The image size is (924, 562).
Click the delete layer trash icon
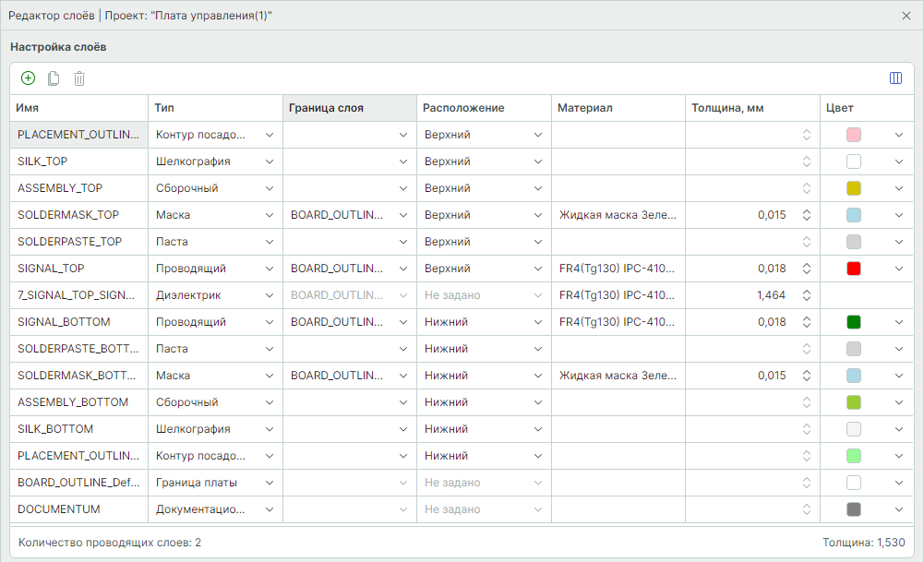[79, 78]
